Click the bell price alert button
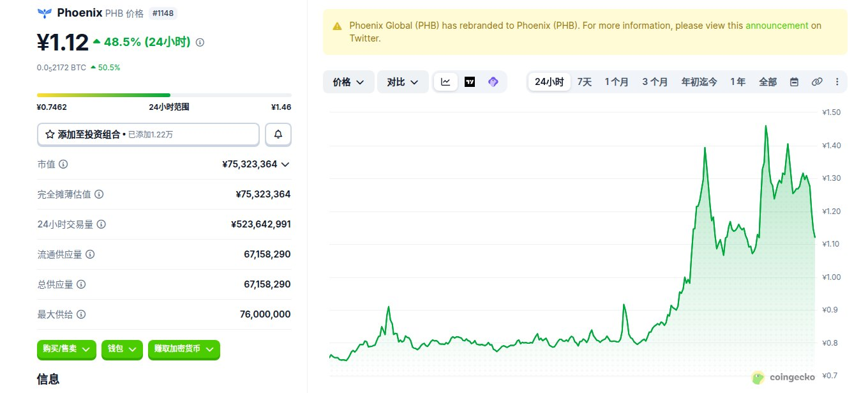The height and width of the screenshot is (393, 868). [x=278, y=134]
